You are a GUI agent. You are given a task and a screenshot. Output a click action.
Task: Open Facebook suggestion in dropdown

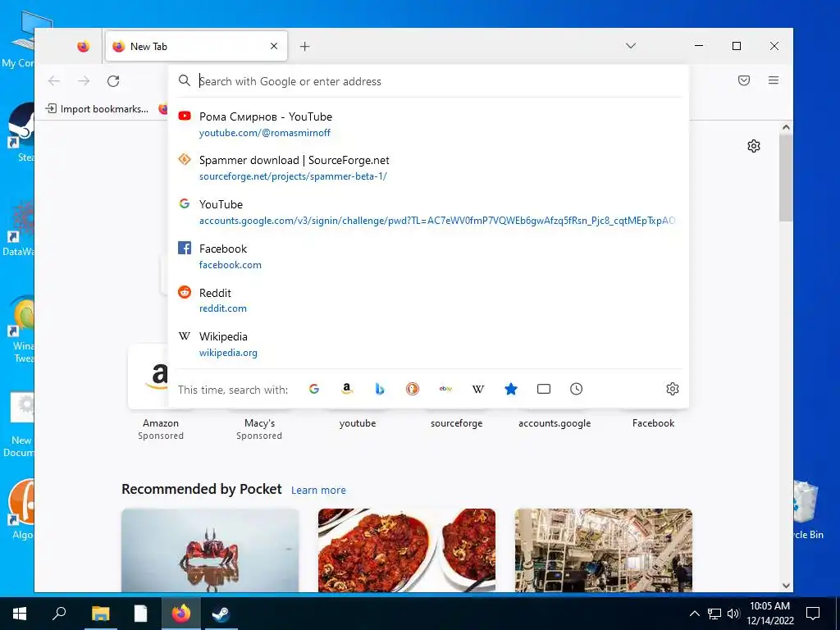point(428,256)
